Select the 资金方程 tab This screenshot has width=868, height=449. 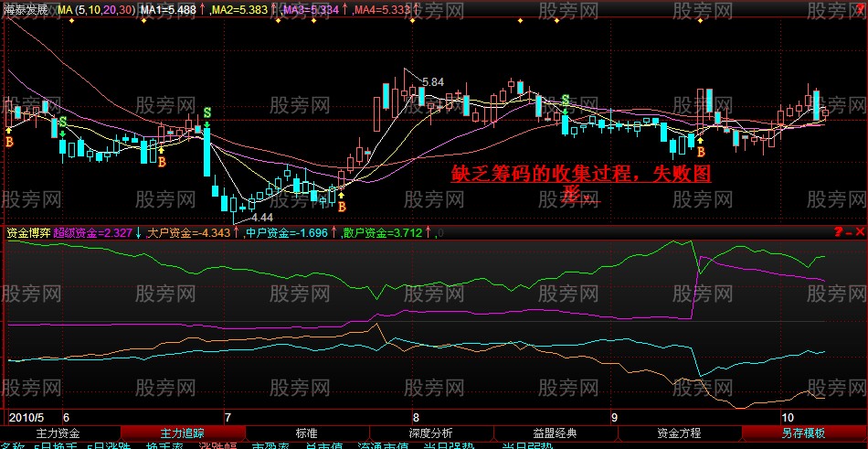pos(679,433)
